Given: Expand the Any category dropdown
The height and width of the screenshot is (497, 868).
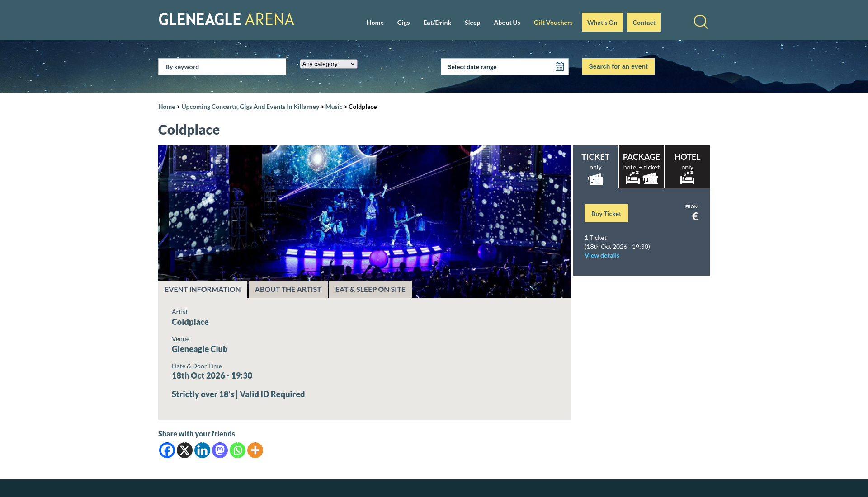Looking at the screenshot, I should (329, 64).
